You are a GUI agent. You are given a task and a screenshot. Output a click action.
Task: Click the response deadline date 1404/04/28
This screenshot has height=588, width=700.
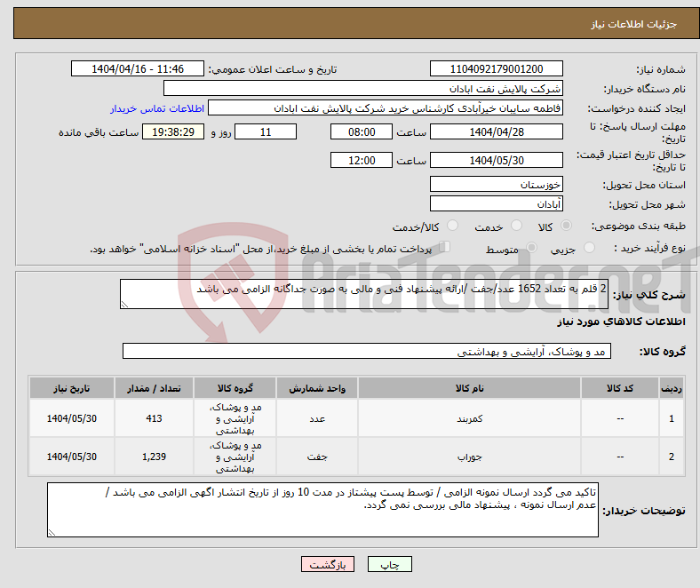[497, 131]
